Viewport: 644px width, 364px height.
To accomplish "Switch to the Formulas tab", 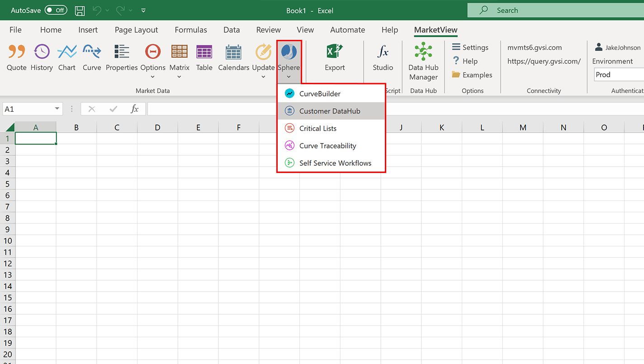I will tap(191, 30).
